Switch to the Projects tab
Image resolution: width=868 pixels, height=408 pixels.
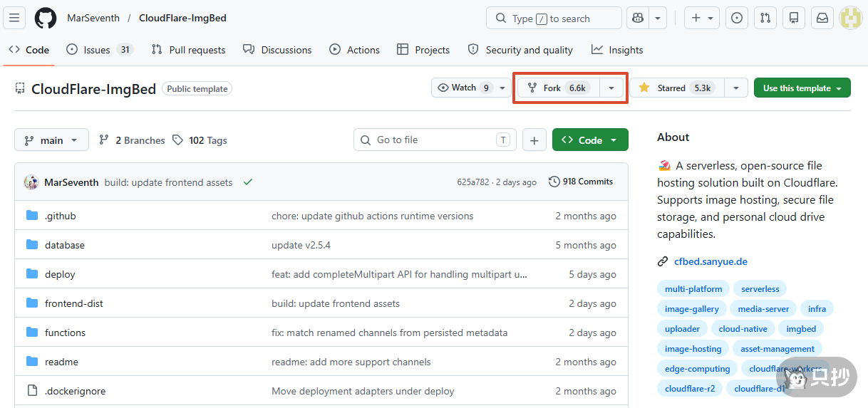tap(423, 50)
